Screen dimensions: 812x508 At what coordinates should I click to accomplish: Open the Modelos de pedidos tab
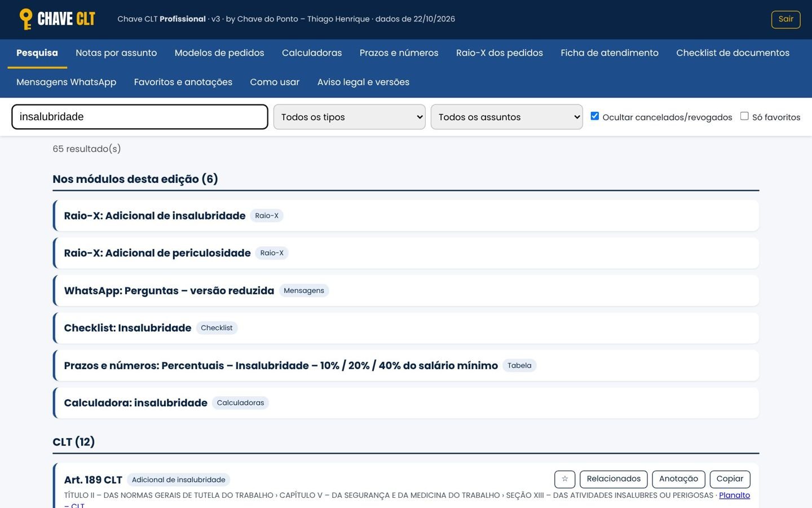tap(219, 53)
